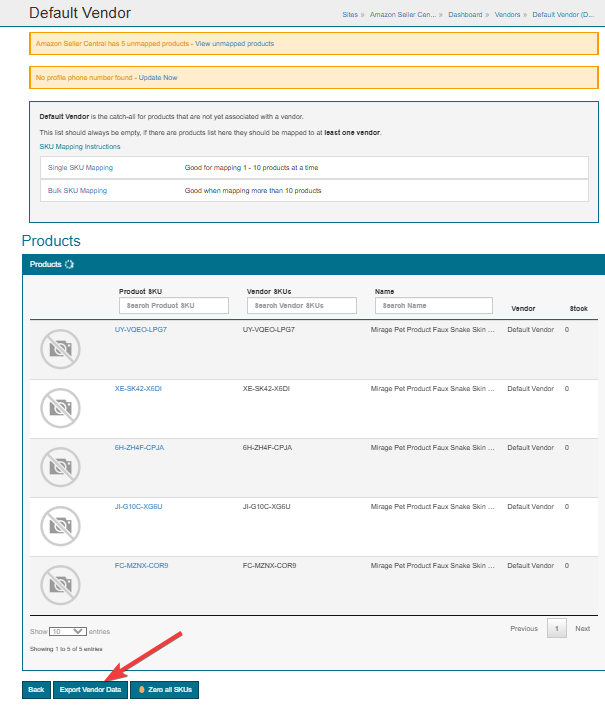Click the no-image icon for 6H-ZH4F-CPJA
The height and width of the screenshot is (707, 605).
coord(60,467)
